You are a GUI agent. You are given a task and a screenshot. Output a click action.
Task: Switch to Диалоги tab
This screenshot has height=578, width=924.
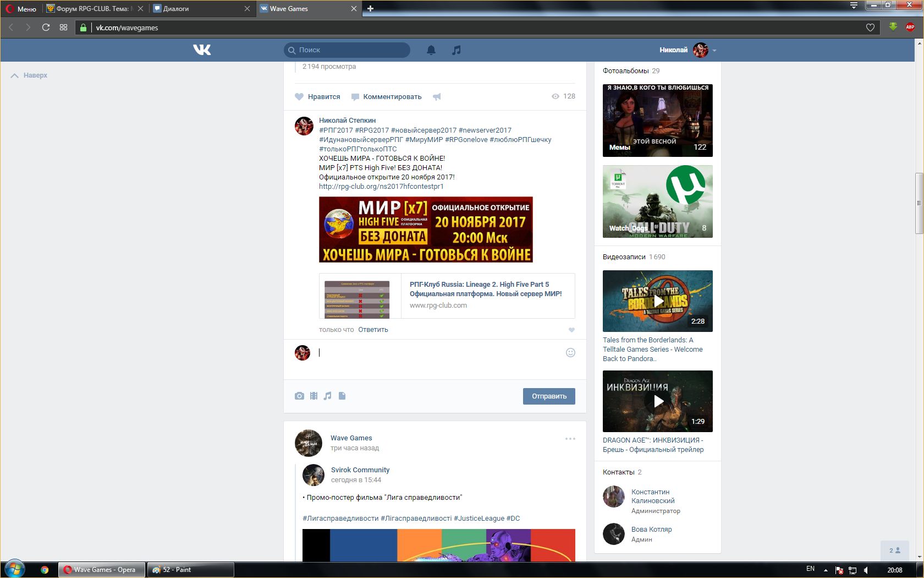201,9
